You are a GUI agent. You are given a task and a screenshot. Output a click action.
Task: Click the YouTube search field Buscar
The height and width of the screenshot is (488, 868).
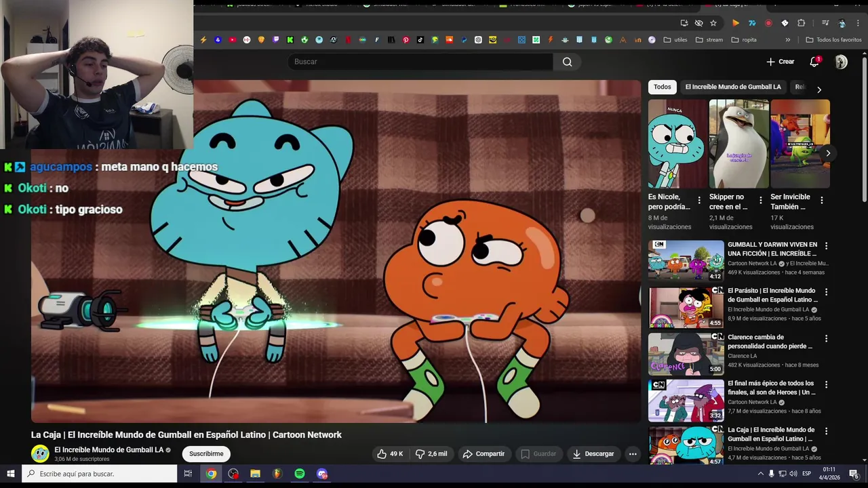pos(420,62)
